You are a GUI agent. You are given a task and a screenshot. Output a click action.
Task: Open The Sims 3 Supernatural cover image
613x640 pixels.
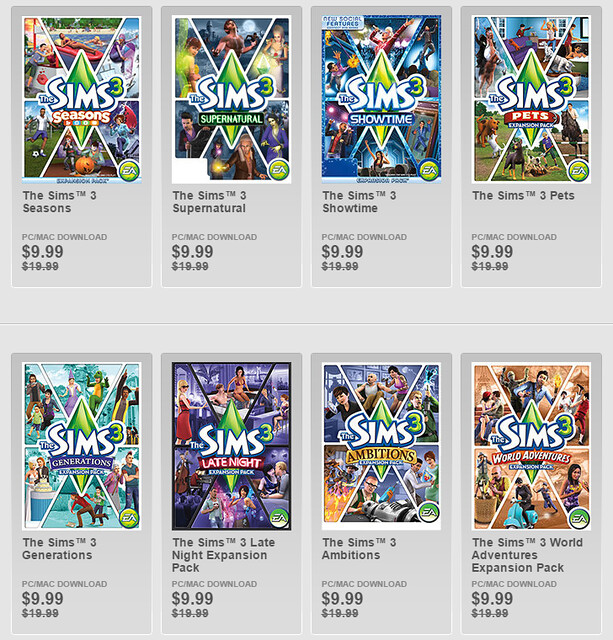click(x=231, y=99)
